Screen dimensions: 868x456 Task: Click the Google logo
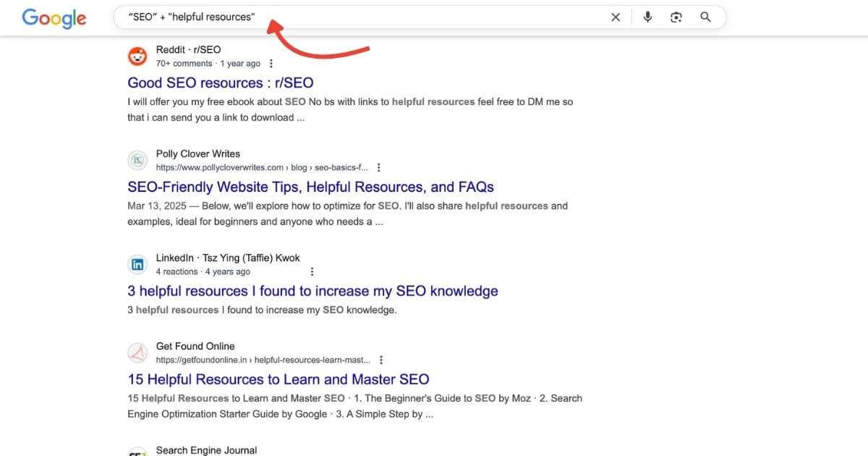click(54, 18)
